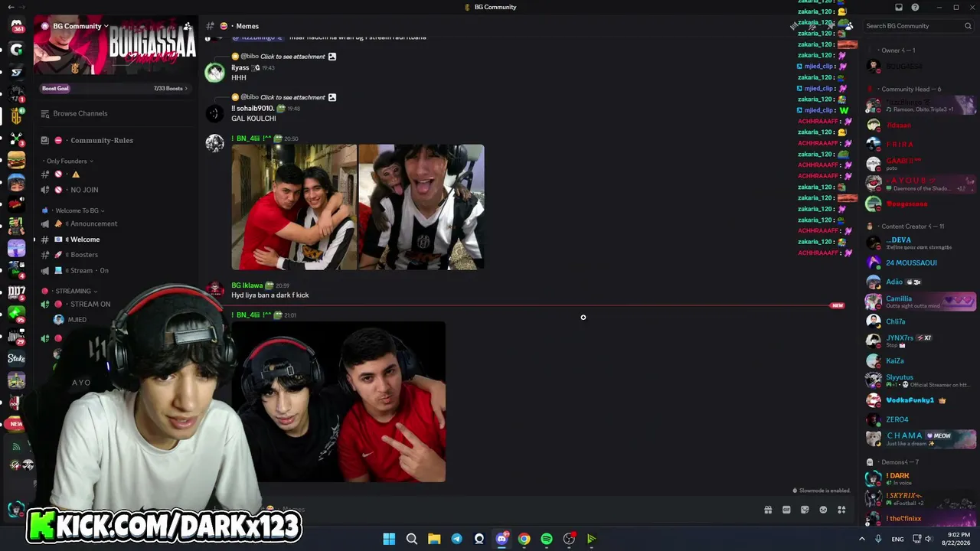Open the apps icon in message bar
The width and height of the screenshot is (980, 551).
click(841, 510)
